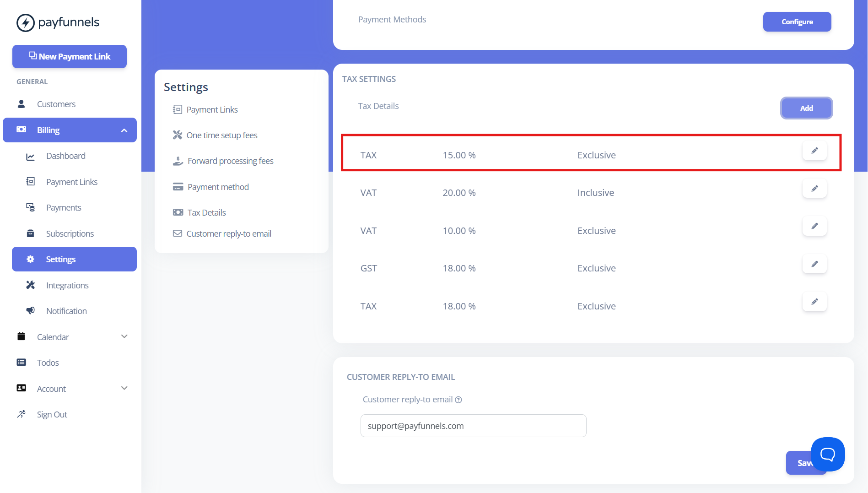Jump to Payment method settings section
868x493 pixels.
click(x=218, y=187)
